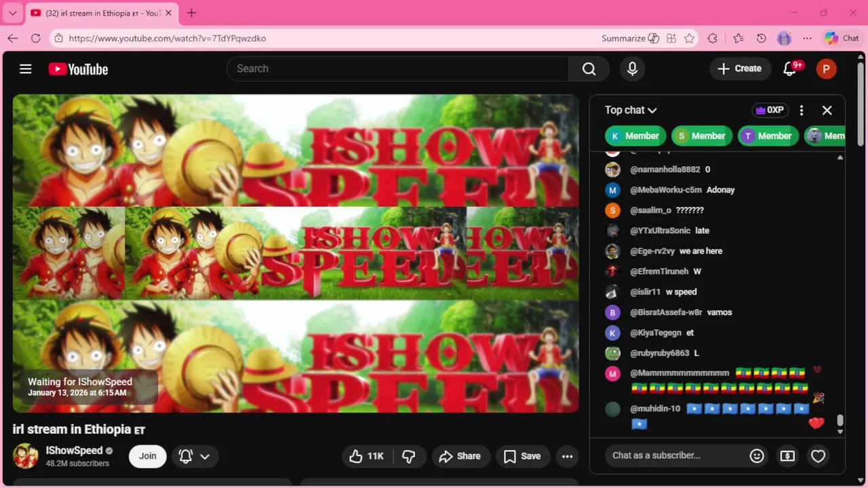Open account avatar menu 'P'
The width and height of the screenshot is (868, 488).
click(x=826, y=68)
